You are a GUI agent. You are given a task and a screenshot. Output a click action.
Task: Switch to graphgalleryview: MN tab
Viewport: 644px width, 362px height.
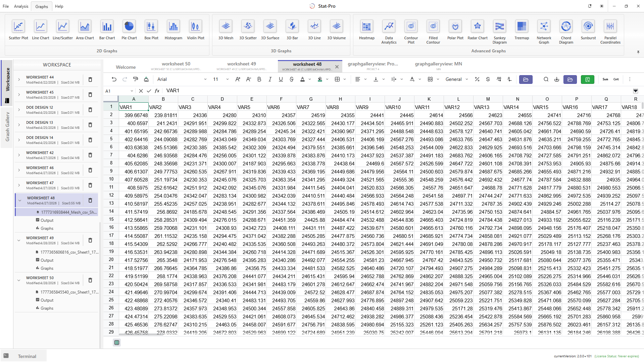(438, 66)
